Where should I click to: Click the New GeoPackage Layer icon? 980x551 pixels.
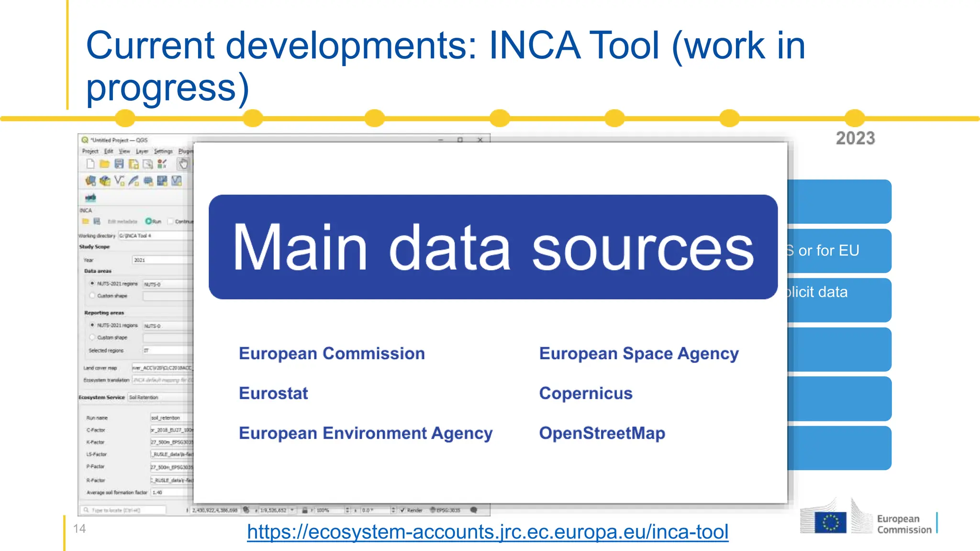tap(105, 181)
